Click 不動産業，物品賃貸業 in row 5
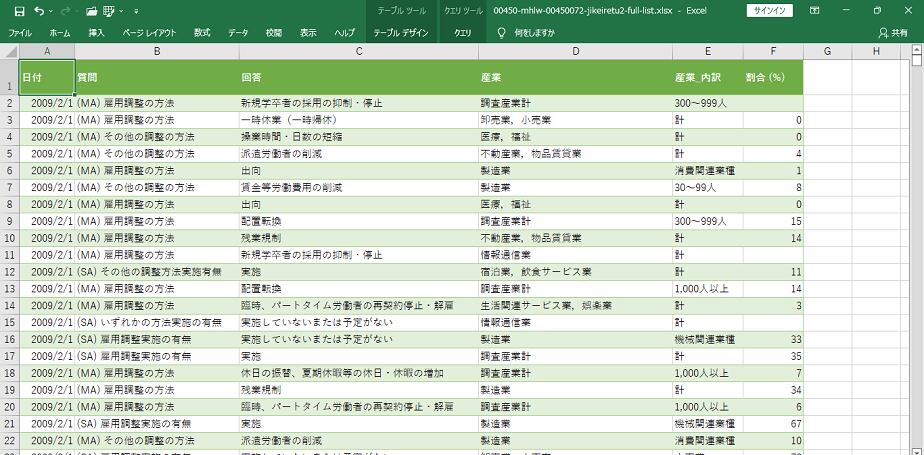The height and width of the screenshot is (455, 924). tap(575, 154)
